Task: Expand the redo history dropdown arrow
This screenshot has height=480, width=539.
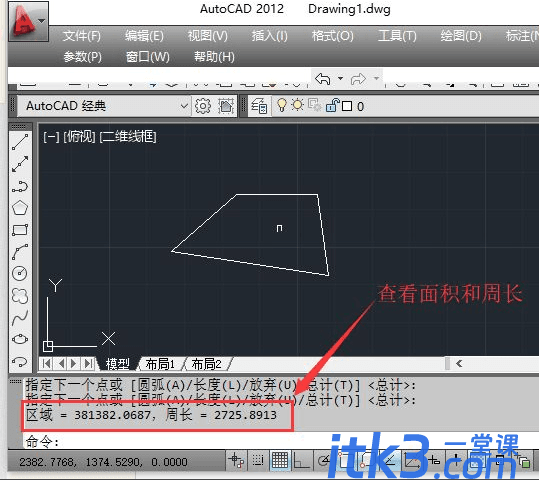Action: pyautogui.click(x=376, y=78)
